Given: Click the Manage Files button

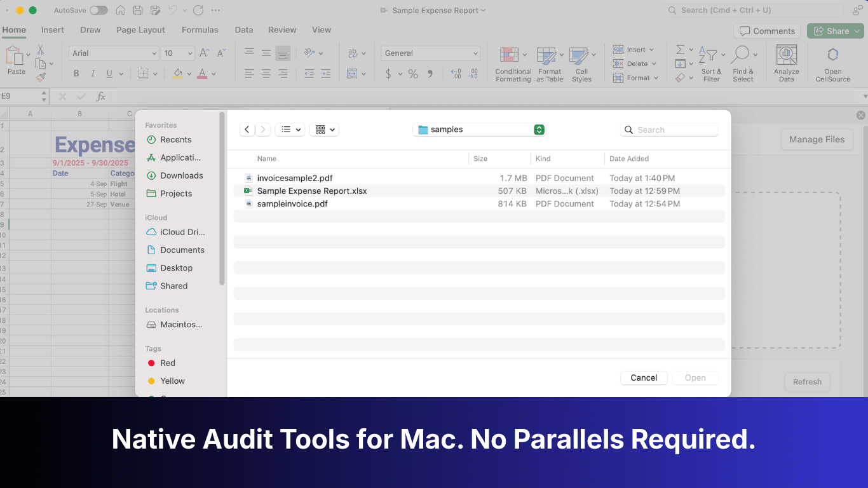Looking at the screenshot, I should [817, 139].
